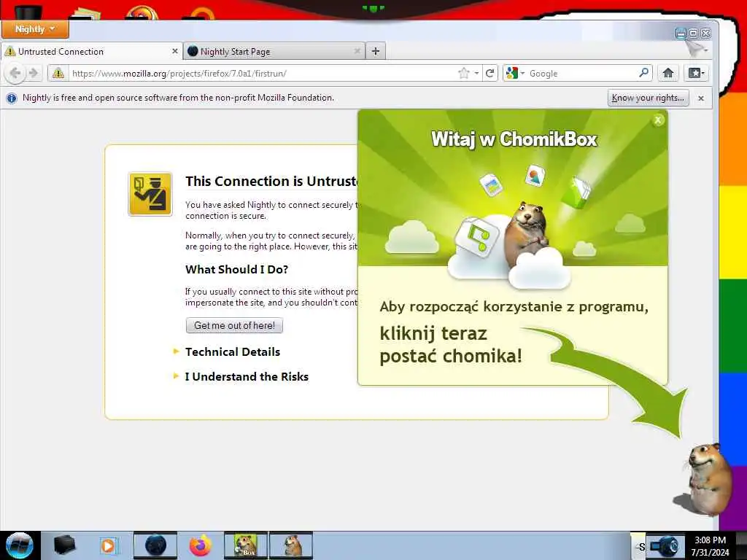The height and width of the screenshot is (560, 747).
Task: Switch to the hamster taskbar button
Action: (x=291, y=545)
